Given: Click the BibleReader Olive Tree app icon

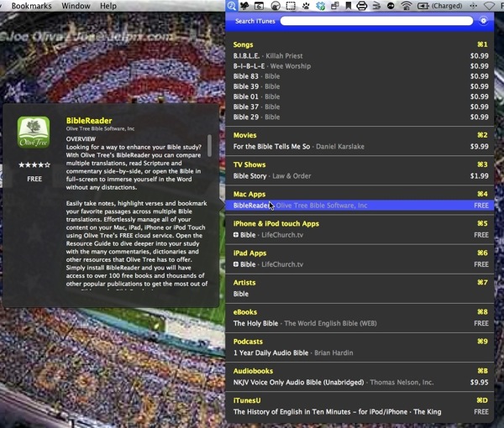Looking at the screenshot, I should (x=34, y=133).
